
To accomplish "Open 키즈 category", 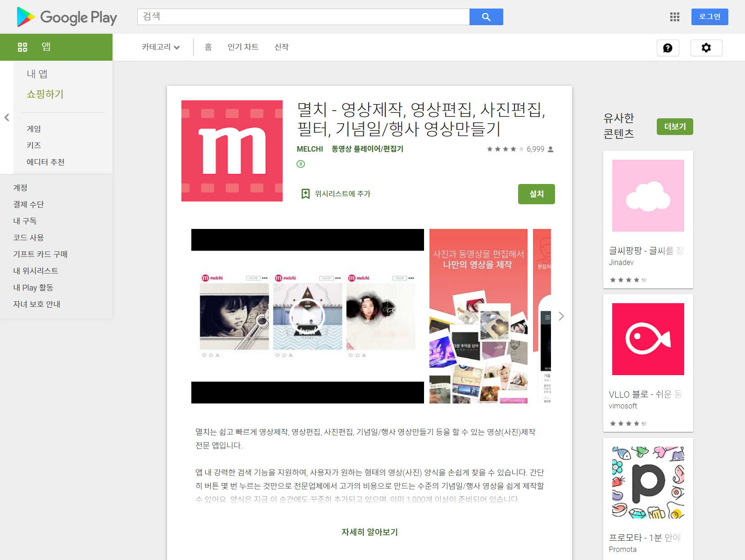I will point(34,145).
